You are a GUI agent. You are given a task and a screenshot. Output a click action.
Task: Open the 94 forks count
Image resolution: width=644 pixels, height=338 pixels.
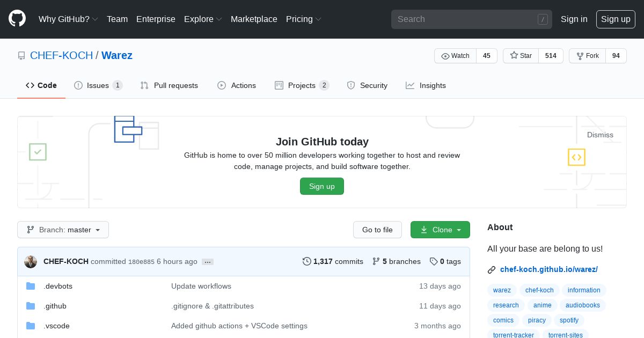pyautogui.click(x=616, y=56)
